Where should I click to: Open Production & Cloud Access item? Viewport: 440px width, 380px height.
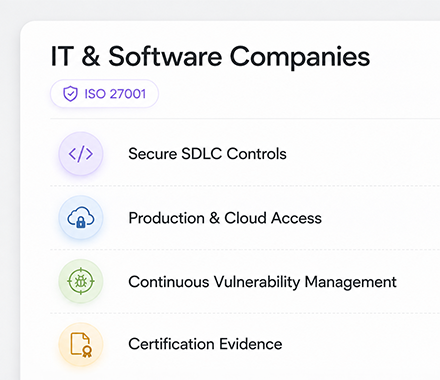pyautogui.click(x=225, y=218)
